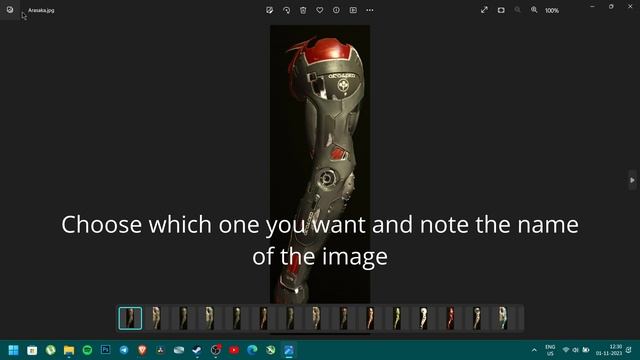Launch Photoshop from the taskbar
640x360 pixels.
pos(105,350)
